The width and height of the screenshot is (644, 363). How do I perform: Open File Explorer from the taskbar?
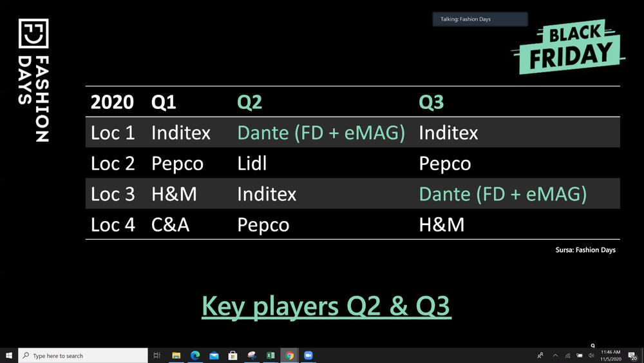(176, 356)
